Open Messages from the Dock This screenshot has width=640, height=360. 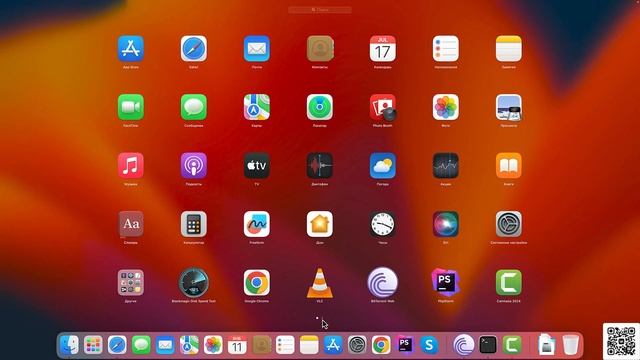pyautogui.click(x=141, y=345)
